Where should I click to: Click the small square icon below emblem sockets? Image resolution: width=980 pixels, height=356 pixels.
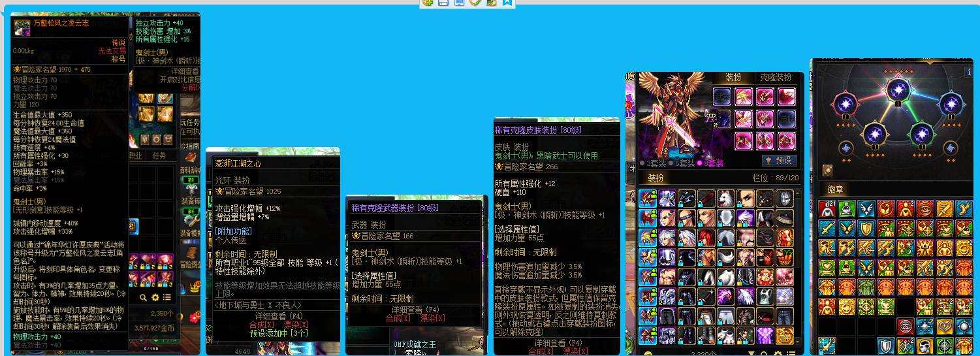coord(827,170)
